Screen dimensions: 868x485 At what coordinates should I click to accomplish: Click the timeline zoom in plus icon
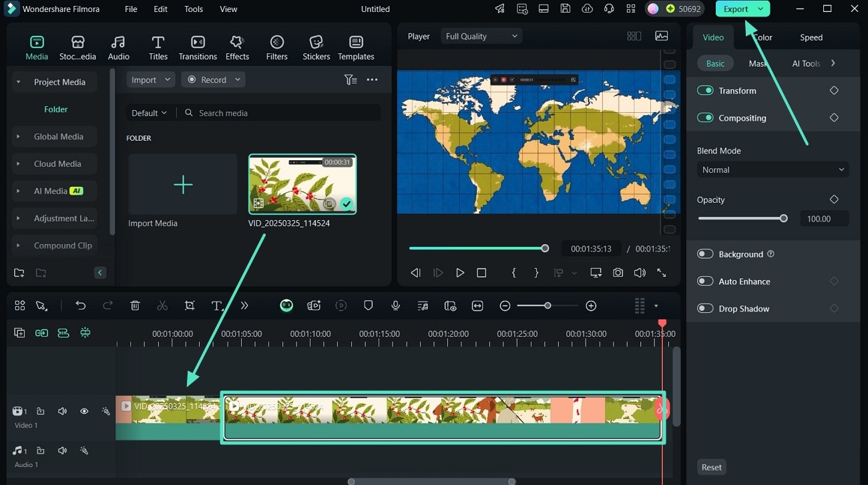591,306
